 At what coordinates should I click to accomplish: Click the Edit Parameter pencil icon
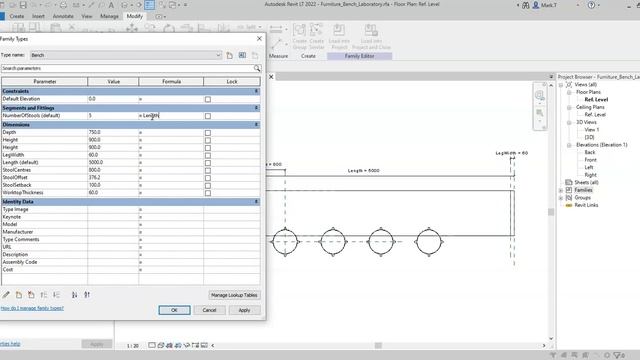point(6,295)
